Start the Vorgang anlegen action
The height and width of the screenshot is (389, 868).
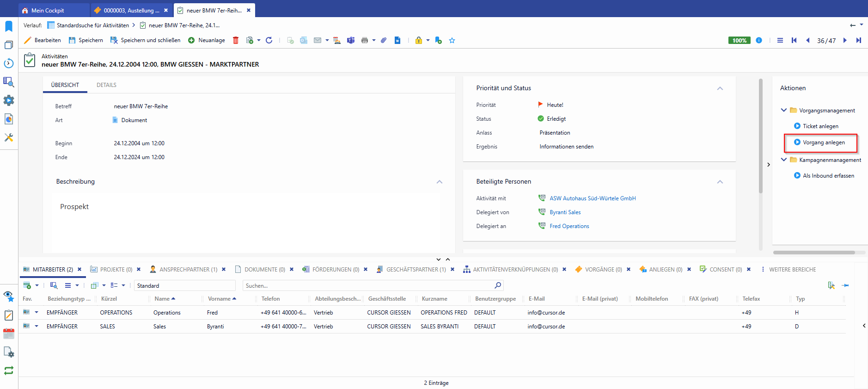pos(823,142)
